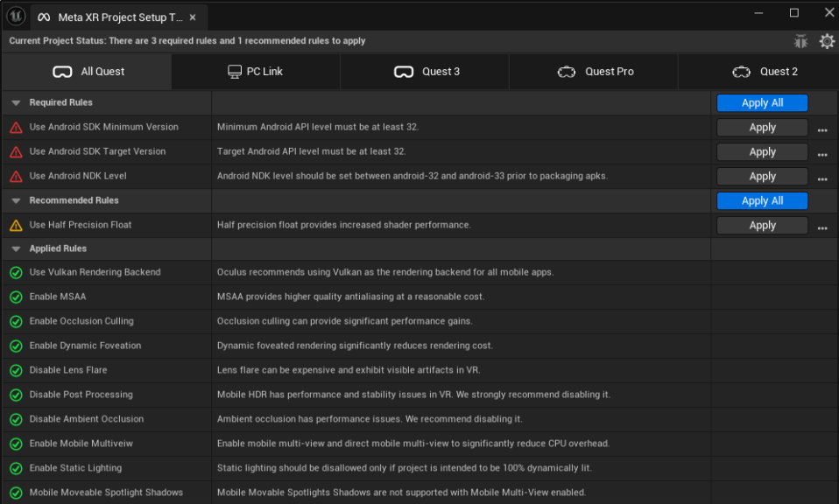Click the Current Project Status message
This screenshot has height=504, width=839.
187,40
